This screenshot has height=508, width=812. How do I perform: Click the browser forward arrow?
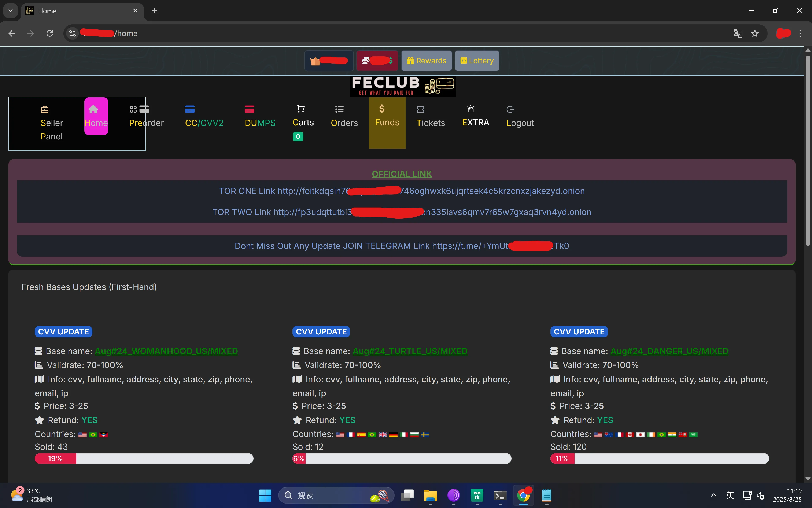[30, 33]
